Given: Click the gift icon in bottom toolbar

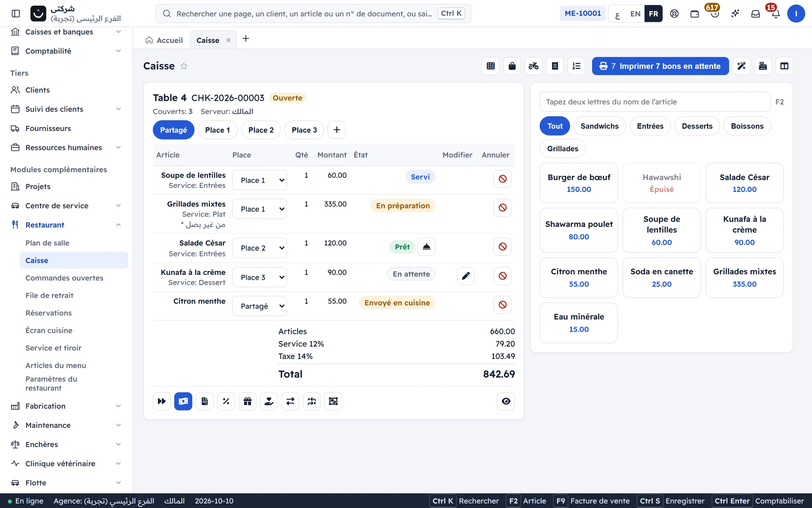Looking at the screenshot, I should (247, 401).
